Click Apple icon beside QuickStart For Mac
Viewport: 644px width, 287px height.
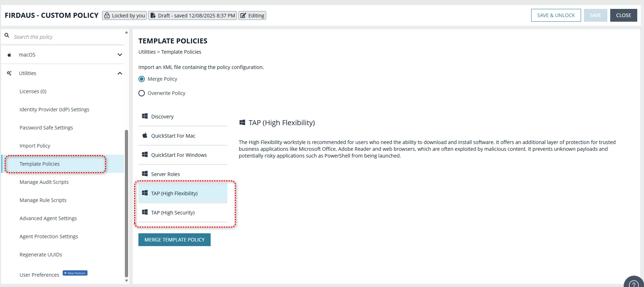(x=145, y=135)
